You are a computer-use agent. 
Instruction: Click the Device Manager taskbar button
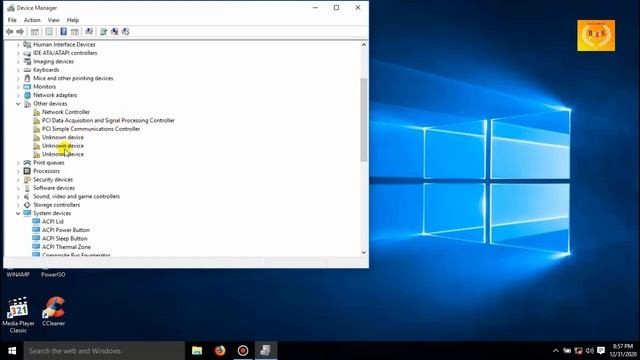(x=266, y=351)
